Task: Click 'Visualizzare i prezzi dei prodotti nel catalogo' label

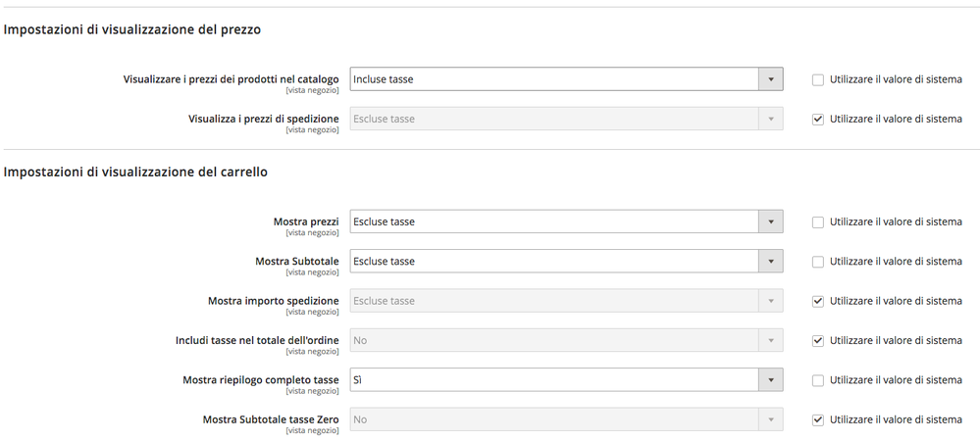Action: [x=231, y=79]
